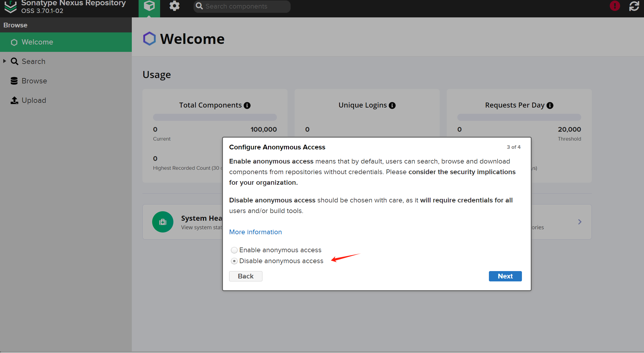Click the Welcome page heading
The height and width of the screenshot is (353, 644).
(192, 39)
